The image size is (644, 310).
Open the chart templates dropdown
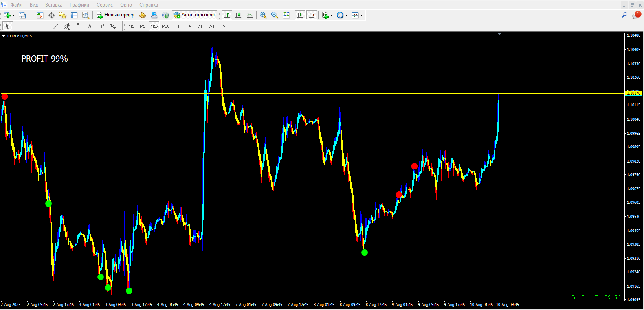click(x=357, y=15)
